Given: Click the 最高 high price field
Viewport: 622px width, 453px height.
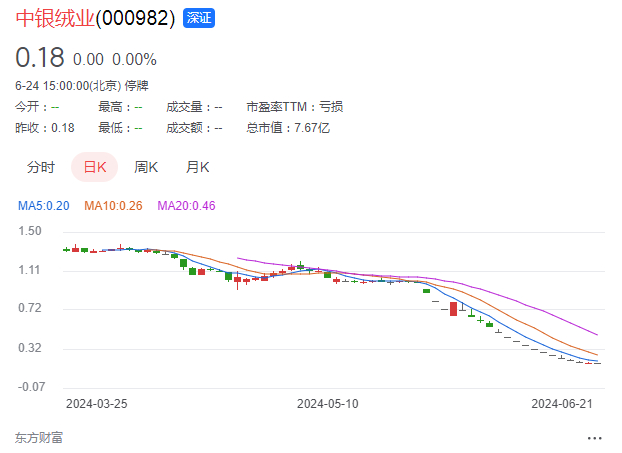Looking at the screenshot, I should (120, 107).
